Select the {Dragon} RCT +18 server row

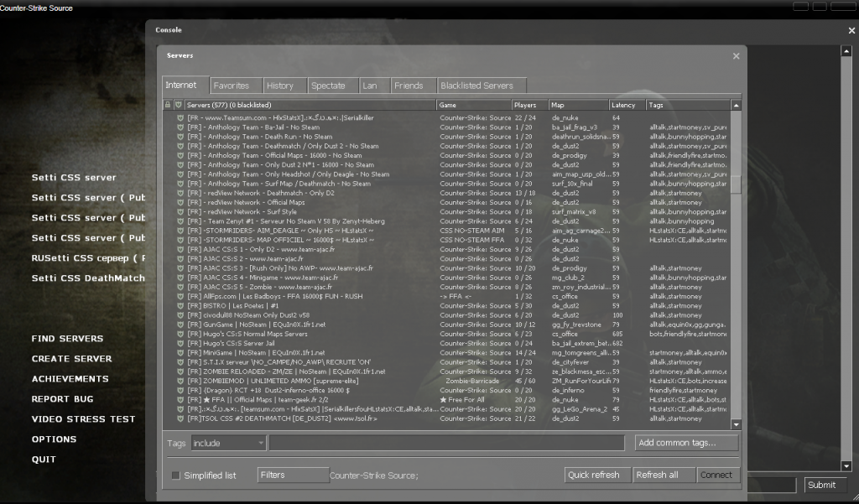(x=446, y=390)
